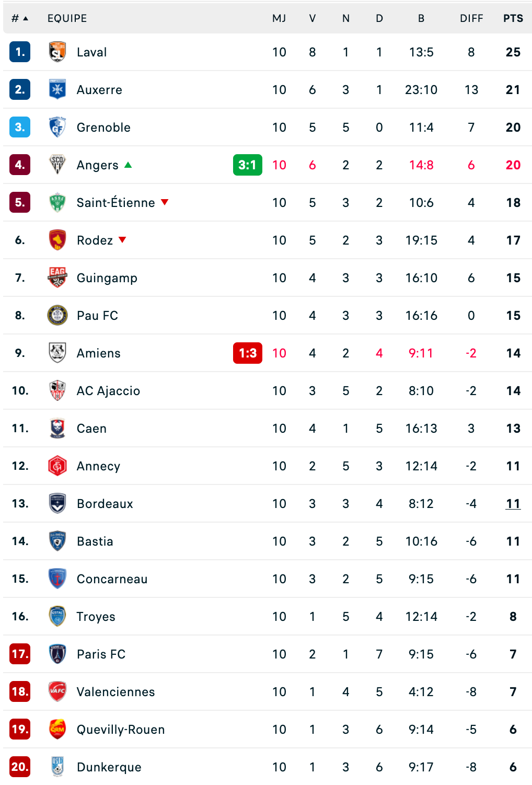Click the red 17 relegation position badge
532x785 pixels.
pos(20,654)
